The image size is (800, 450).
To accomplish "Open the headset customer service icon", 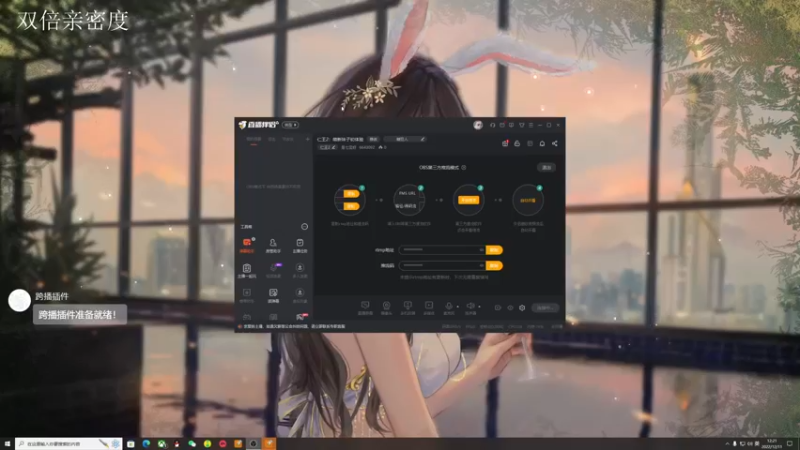I will pyautogui.click(x=492, y=125).
